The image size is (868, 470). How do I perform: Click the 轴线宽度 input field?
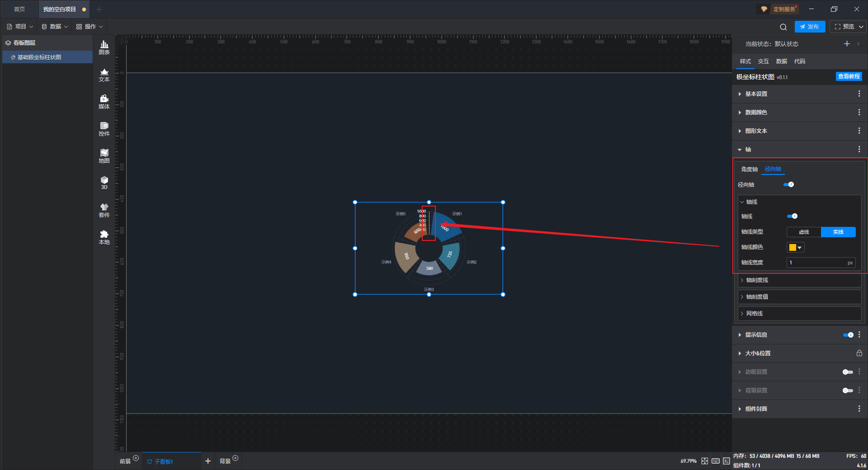click(821, 263)
